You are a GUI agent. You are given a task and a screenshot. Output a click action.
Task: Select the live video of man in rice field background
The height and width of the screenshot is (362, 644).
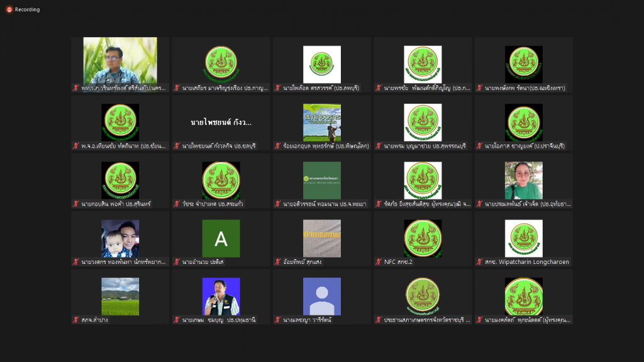120,61
